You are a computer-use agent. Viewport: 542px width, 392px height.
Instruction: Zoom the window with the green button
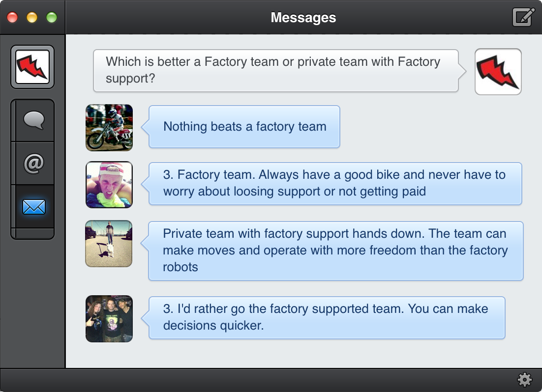coord(52,18)
